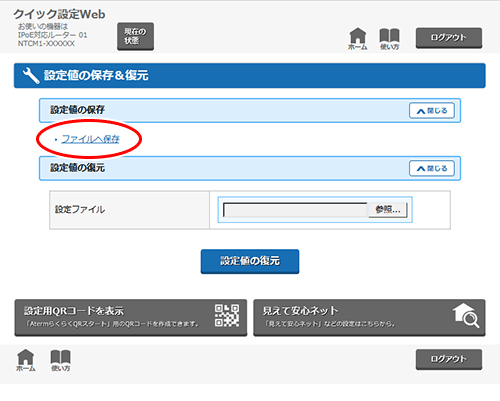Screen dimensions: 500x401
Task: Go to ホーム via the footer icon
Action: tap(26, 360)
